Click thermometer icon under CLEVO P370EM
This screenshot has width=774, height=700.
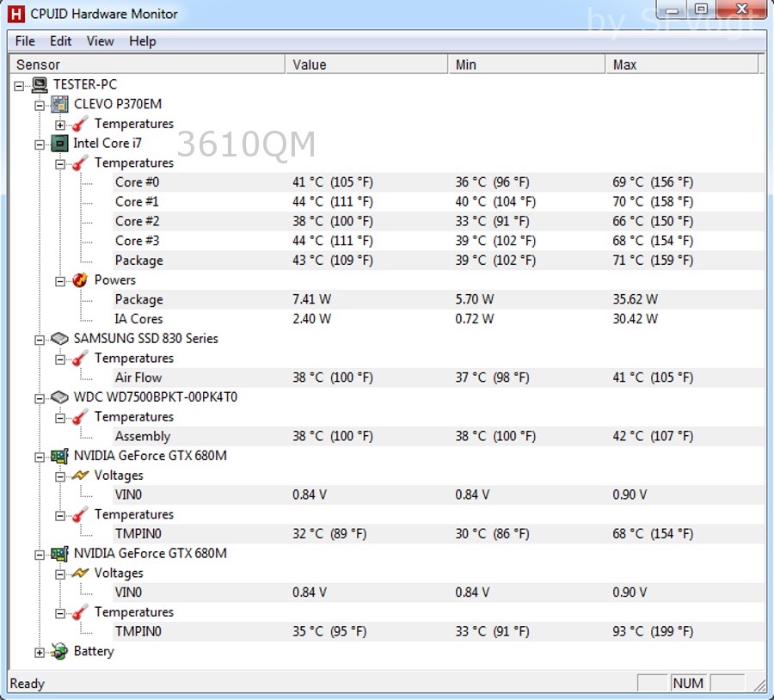pos(80,124)
